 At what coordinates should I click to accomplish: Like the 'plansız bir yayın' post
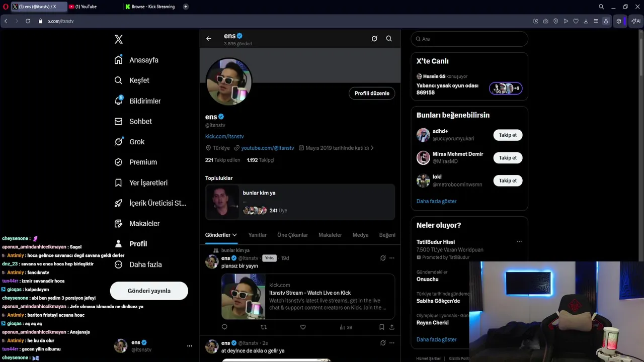(x=303, y=327)
